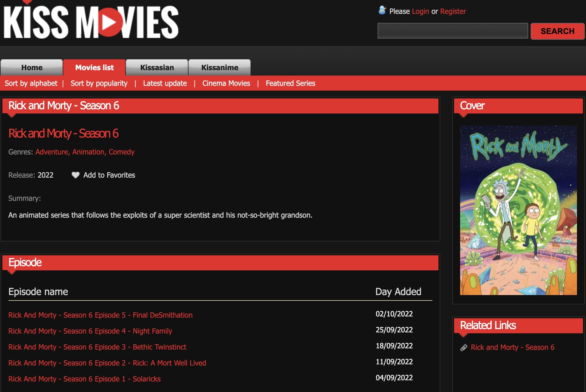Click the Rick and Morty cover image
The image size is (586, 392).
click(518, 210)
